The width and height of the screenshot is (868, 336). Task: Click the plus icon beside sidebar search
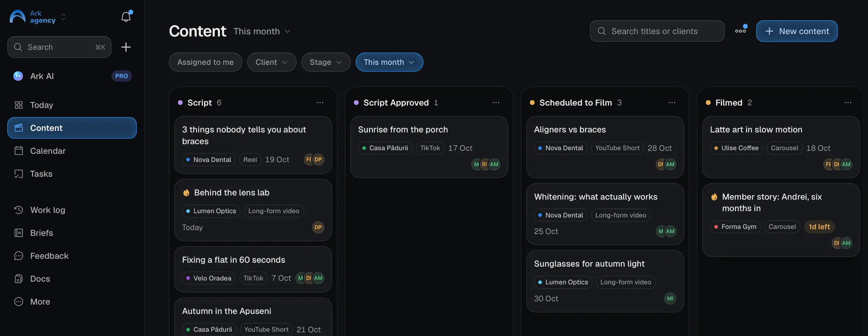[x=126, y=47]
